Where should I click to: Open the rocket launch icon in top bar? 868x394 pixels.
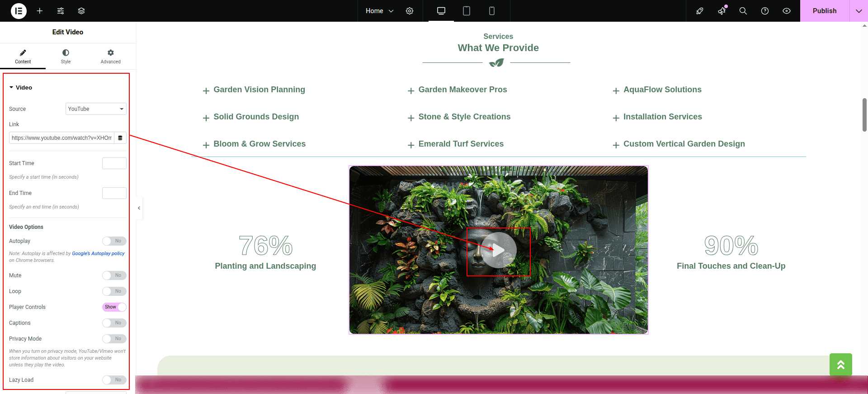click(x=700, y=11)
